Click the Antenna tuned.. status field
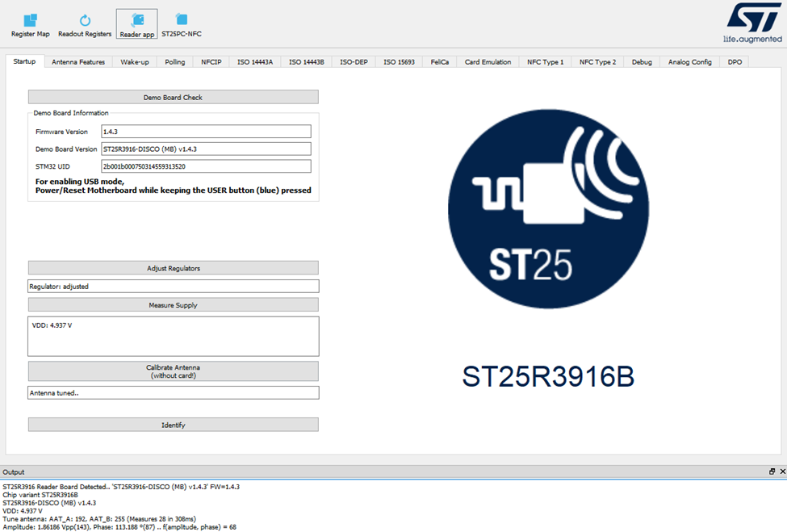This screenshot has width=787, height=532. tap(174, 393)
